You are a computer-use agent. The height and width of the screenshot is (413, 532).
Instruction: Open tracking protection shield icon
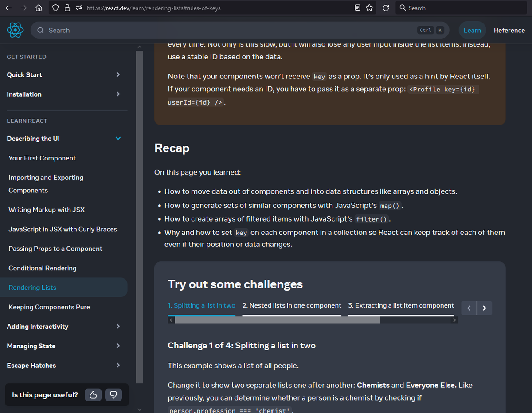pyautogui.click(x=55, y=8)
